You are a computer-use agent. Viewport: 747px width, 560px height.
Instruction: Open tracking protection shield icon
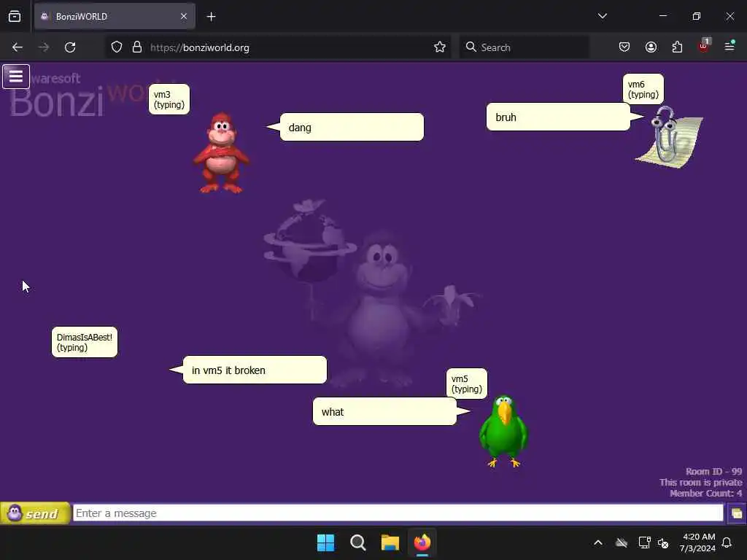tap(117, 47)
